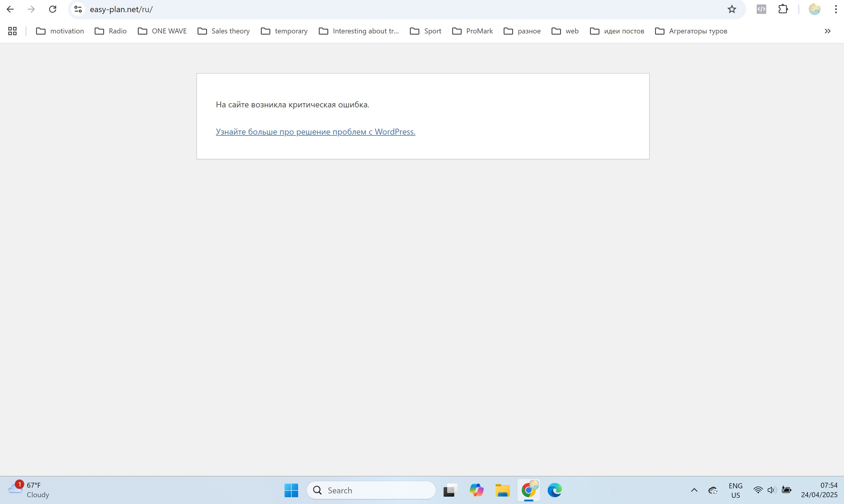This screenshot has width=844, height=504.
Task: Open the Sales theory bookmarks folder
Action: point(224,31)
